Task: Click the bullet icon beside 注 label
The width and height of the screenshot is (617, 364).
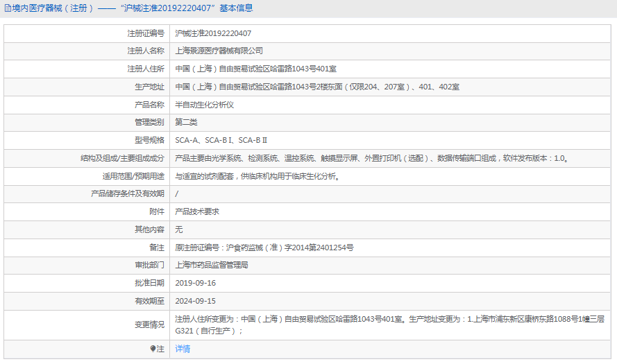Action: pos(153,349)
